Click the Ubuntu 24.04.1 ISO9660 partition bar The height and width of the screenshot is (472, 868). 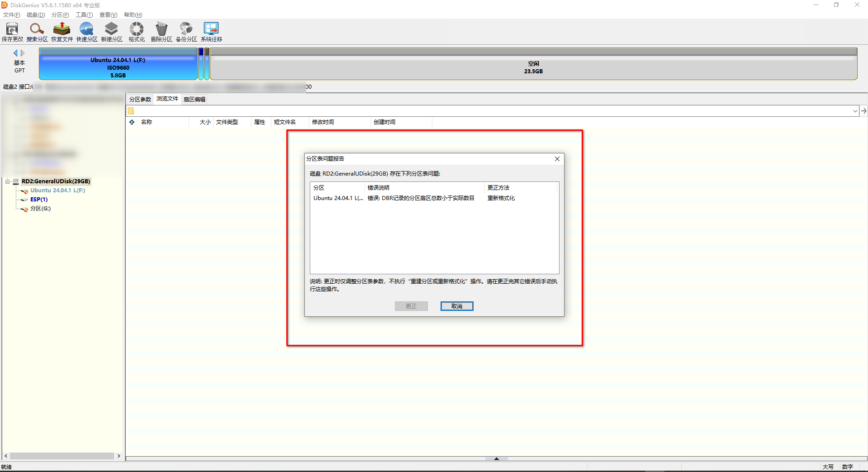118,64
